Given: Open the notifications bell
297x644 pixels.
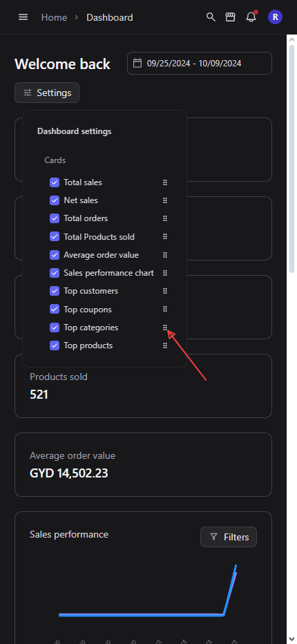Looking at the screenshot, I should 251,17.
